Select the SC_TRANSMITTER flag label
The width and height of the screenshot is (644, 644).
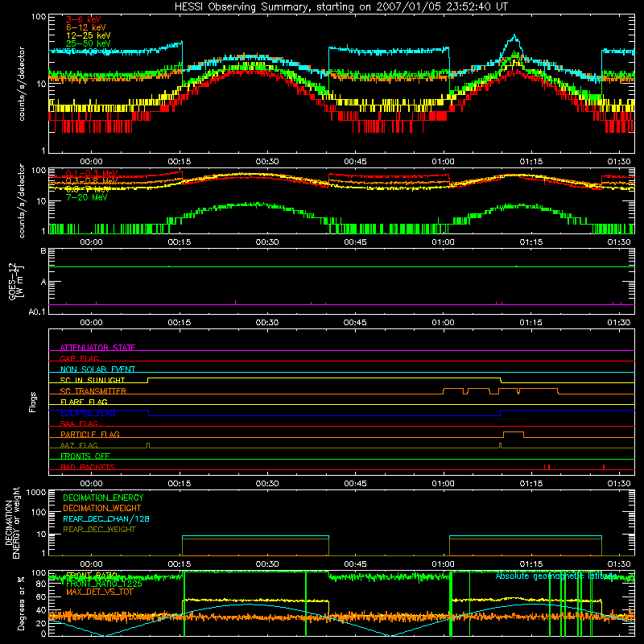coord(93,391)
